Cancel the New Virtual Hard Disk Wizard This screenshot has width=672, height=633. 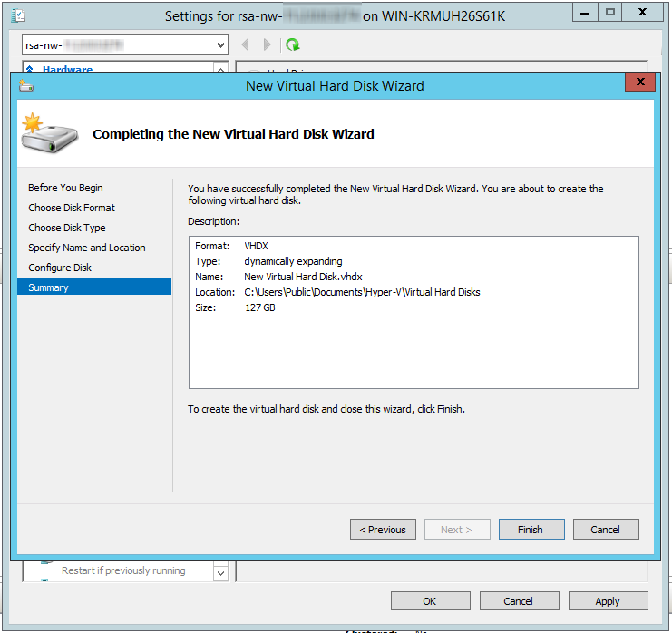click(606, 530)
